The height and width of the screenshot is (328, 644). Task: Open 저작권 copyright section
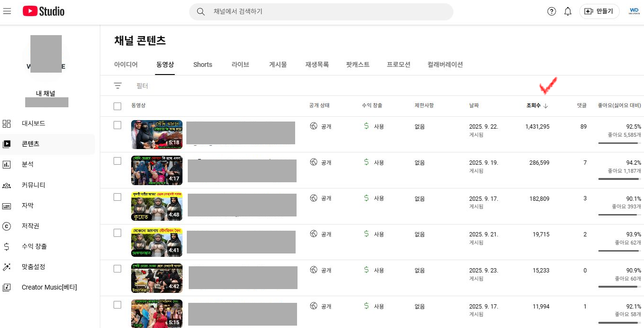click(x=30, y=226)
